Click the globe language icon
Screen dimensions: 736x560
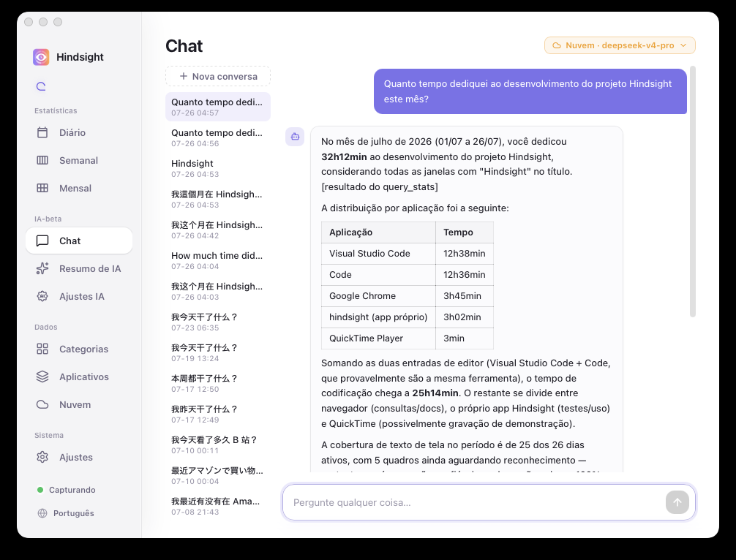point(42,513)
